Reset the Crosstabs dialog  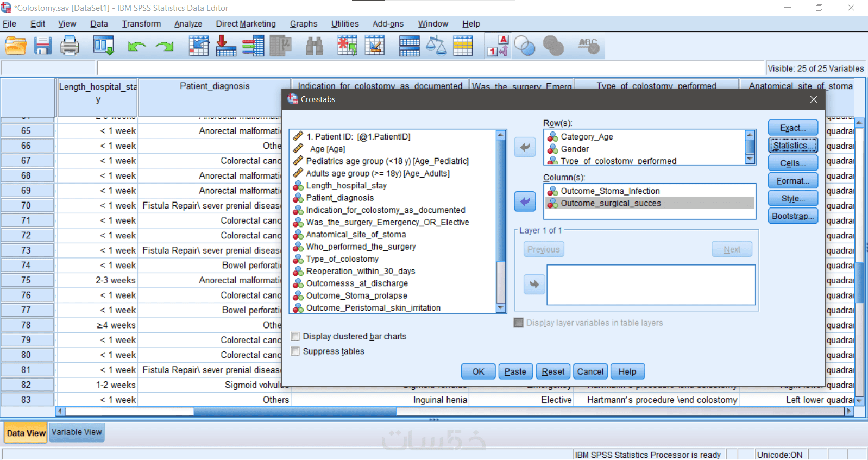pos(553,371)
